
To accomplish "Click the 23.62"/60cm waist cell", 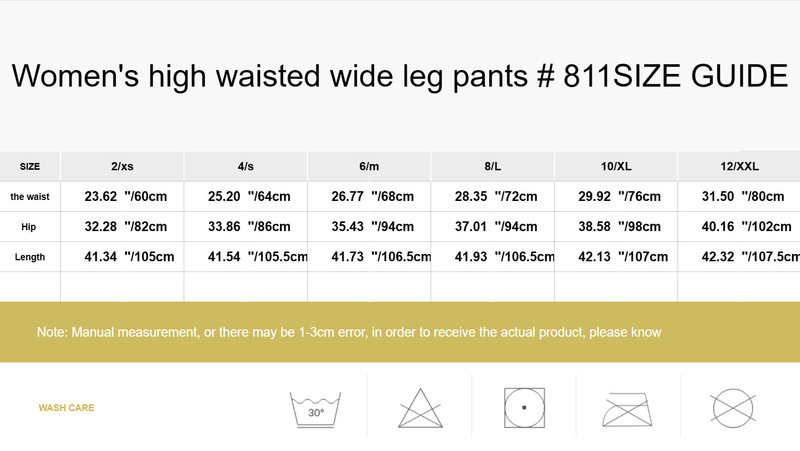I will point(123,196).
